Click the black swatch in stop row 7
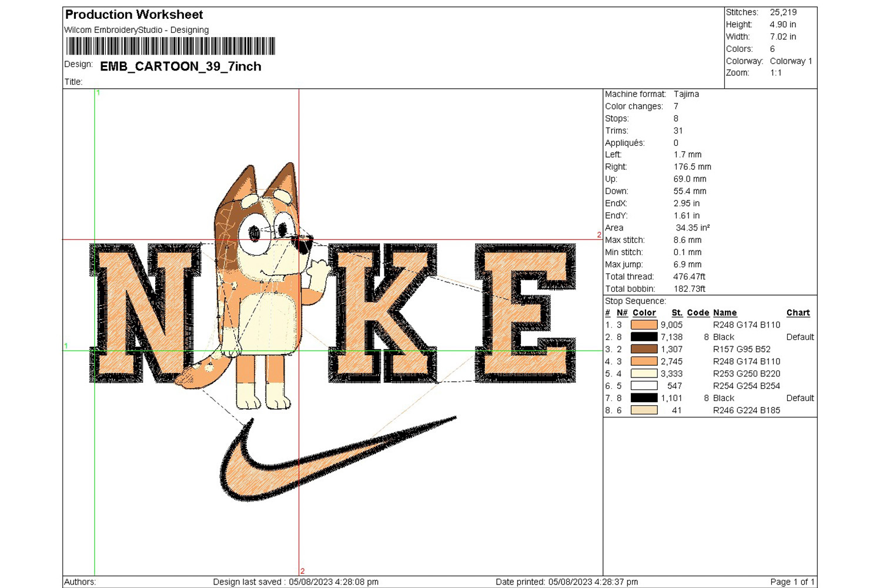The width and height of the screenshot is (883, 588). click(644, 398)
